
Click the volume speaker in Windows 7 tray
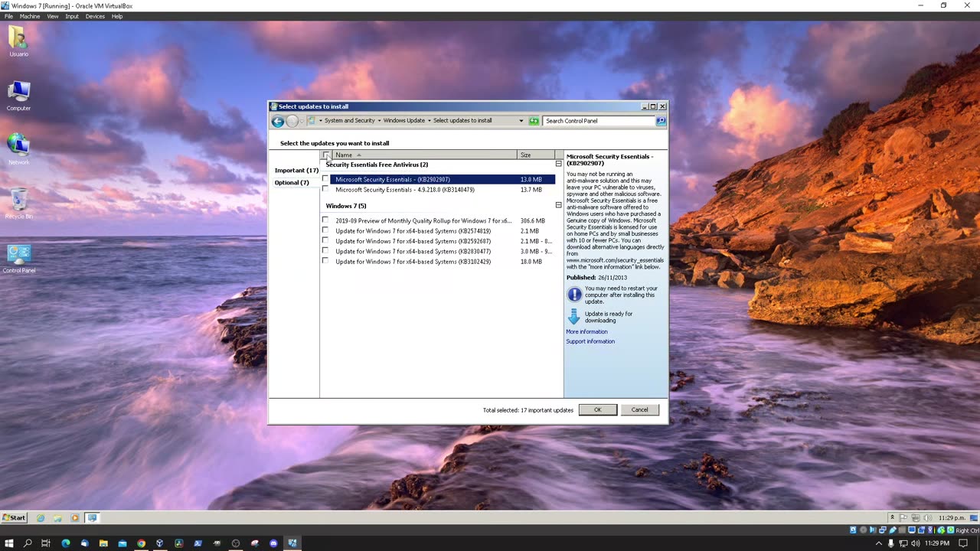(x=927, y=518)
